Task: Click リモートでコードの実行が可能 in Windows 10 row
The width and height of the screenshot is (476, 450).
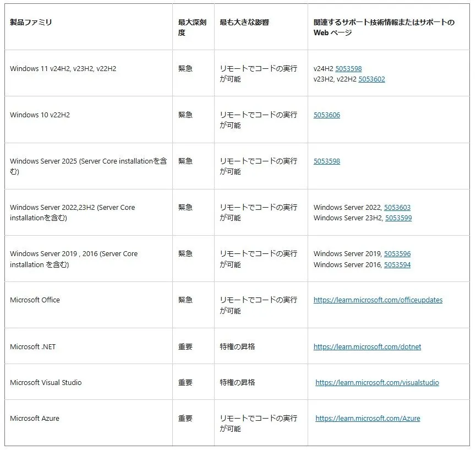Action: point(258,120)
